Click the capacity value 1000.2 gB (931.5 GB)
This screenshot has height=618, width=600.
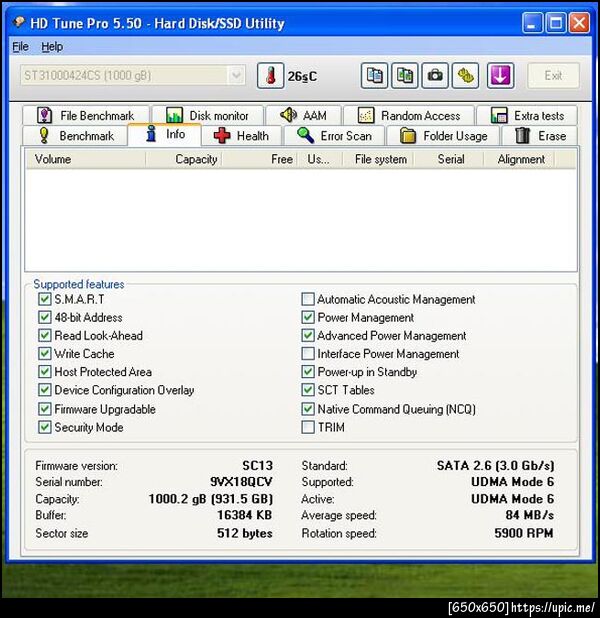tap(211, 499)
